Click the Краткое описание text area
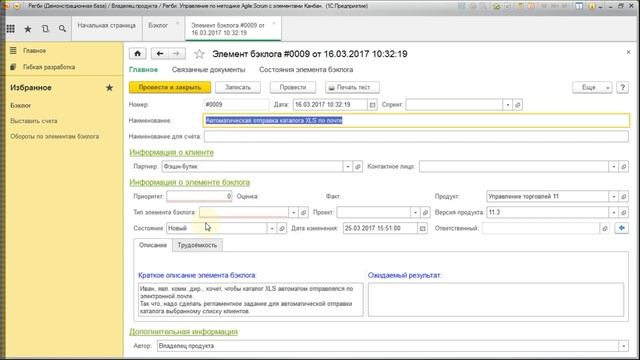 click(x=251, y=300)
